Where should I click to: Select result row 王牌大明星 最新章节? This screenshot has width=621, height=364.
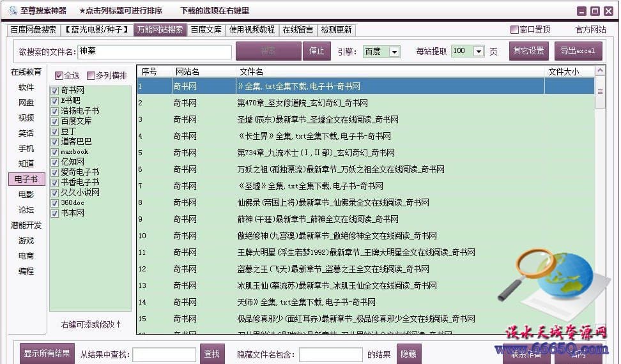(x=365, y=252)
